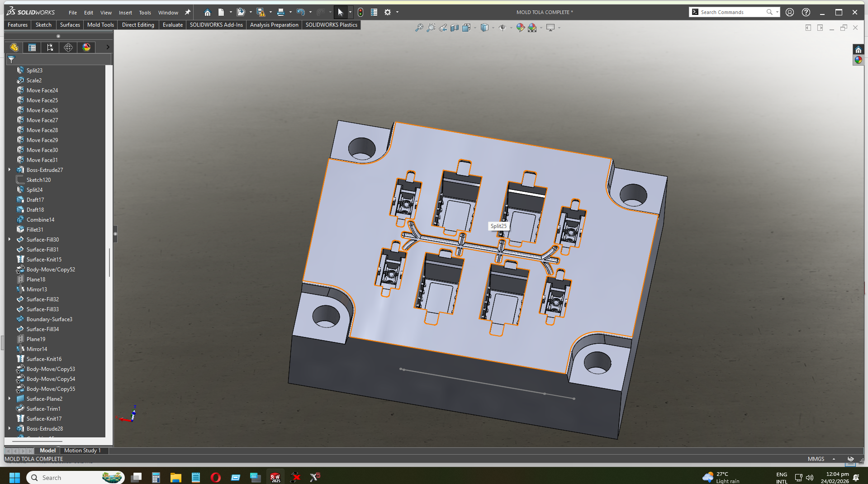Open the File menu

73,13
